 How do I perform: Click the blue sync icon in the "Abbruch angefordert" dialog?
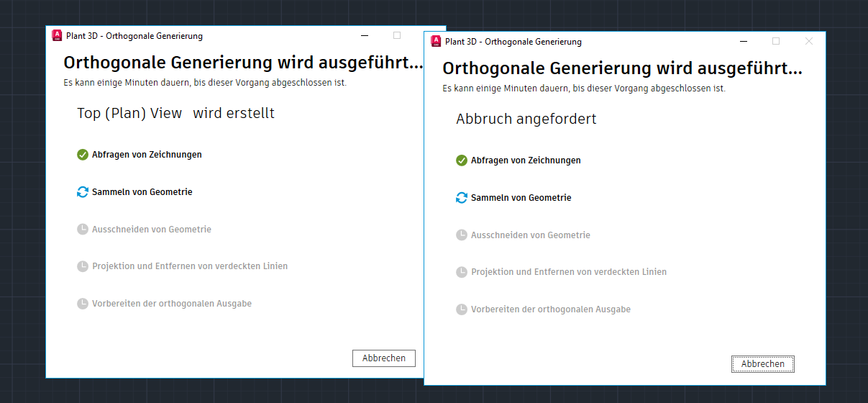[x=462, y=198]
